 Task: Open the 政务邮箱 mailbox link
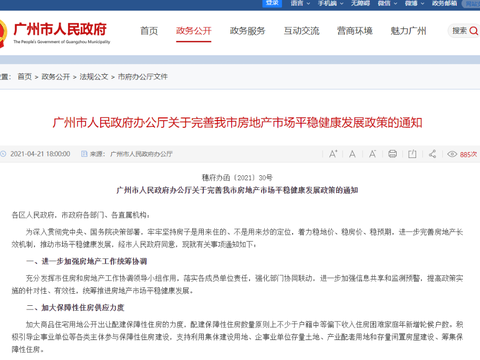(x=444, y=3)
